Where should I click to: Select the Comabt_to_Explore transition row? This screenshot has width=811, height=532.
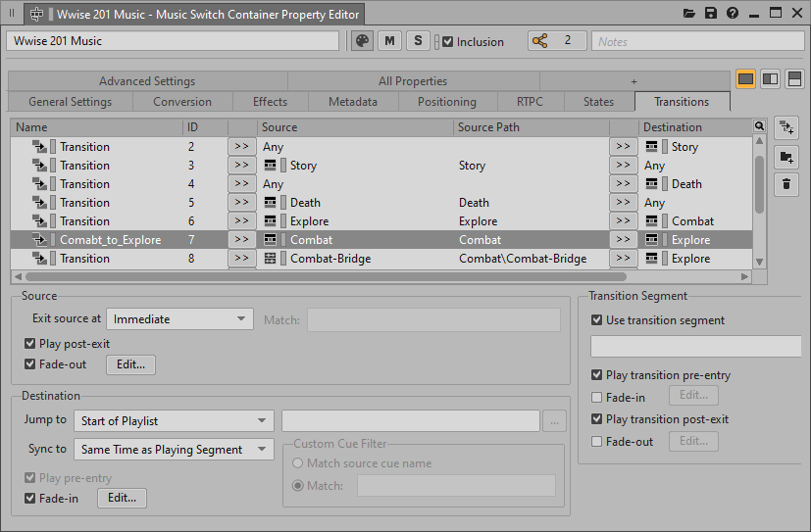click(x=381, y=240)
